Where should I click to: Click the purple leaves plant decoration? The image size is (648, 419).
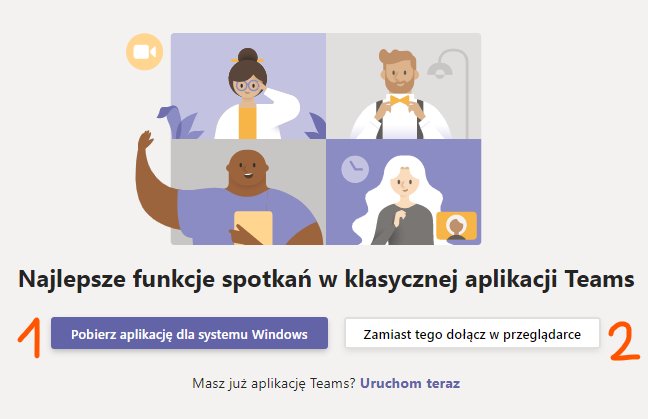tap(181, 123)
